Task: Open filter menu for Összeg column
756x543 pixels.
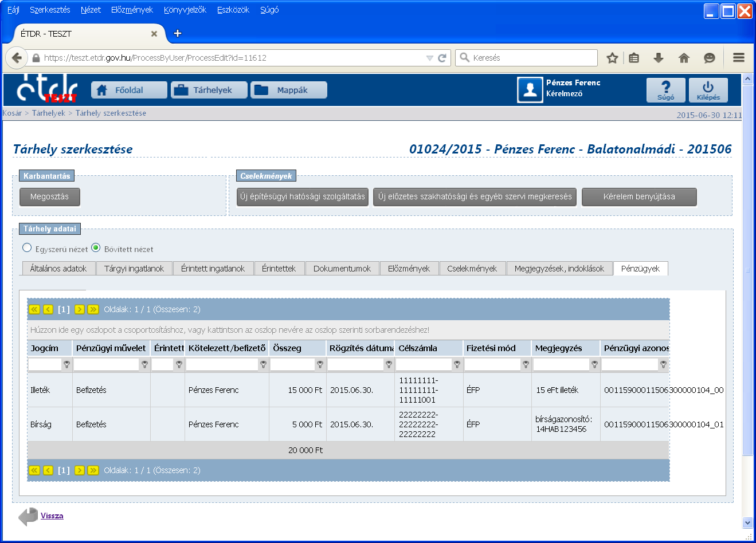Action: [320, 364]
